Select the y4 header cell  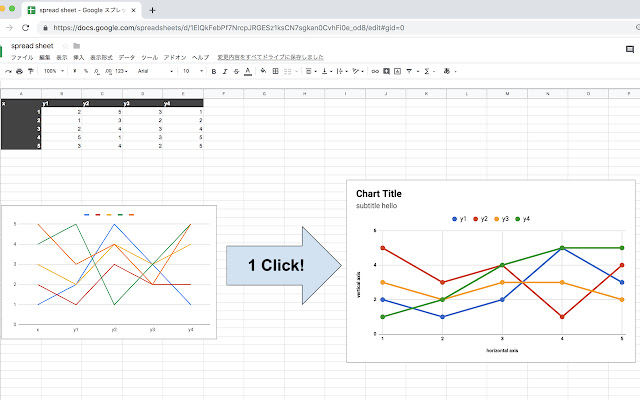(x=183, y=103)
